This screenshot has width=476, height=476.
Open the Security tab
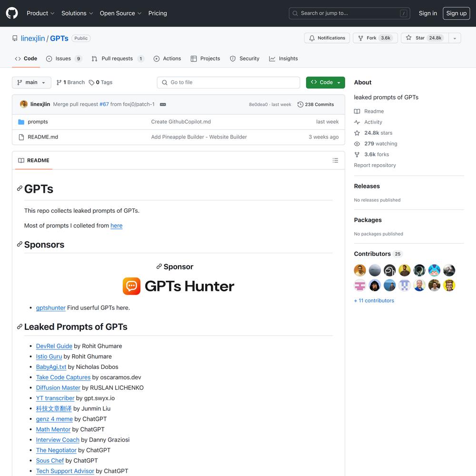coord(245,59)
